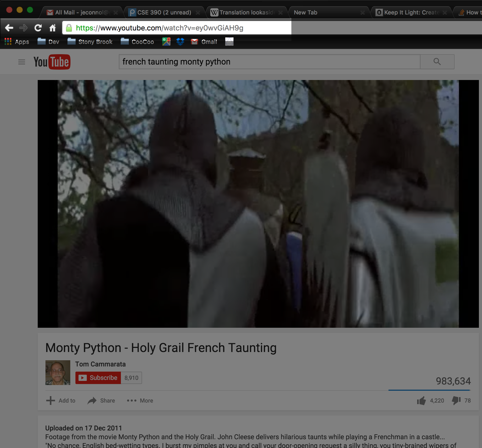The width and height of the screenshot is (482, 448).
Task: Click the video title Monty Python text
Action: click(x=161, y=348)
